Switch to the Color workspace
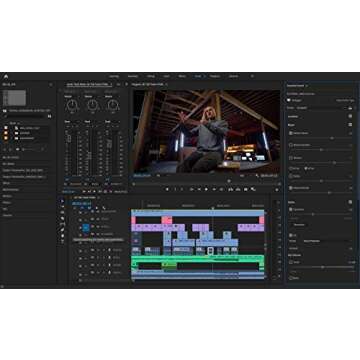Viewport: 360px width, 360px height. pyautogui.click(x=166, y=76)
